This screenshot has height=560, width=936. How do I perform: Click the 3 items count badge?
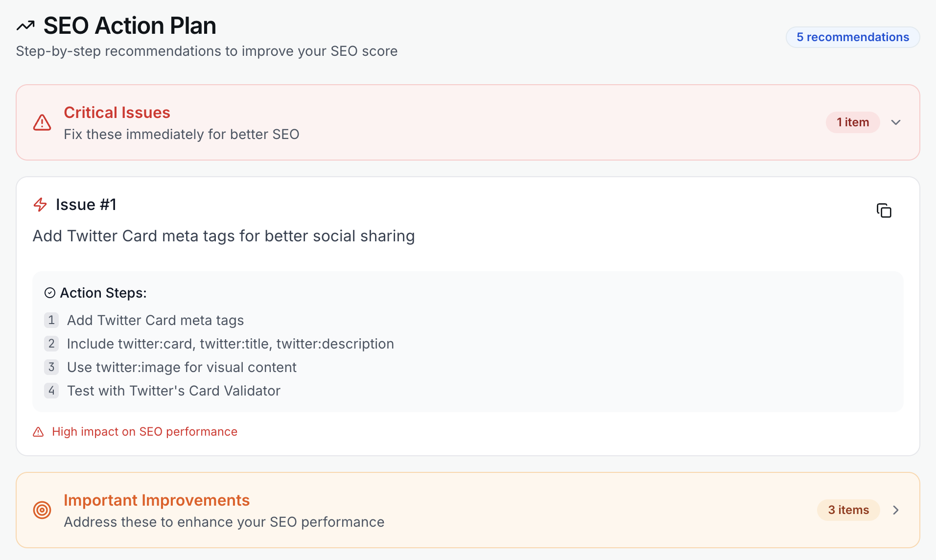[848, 510]
